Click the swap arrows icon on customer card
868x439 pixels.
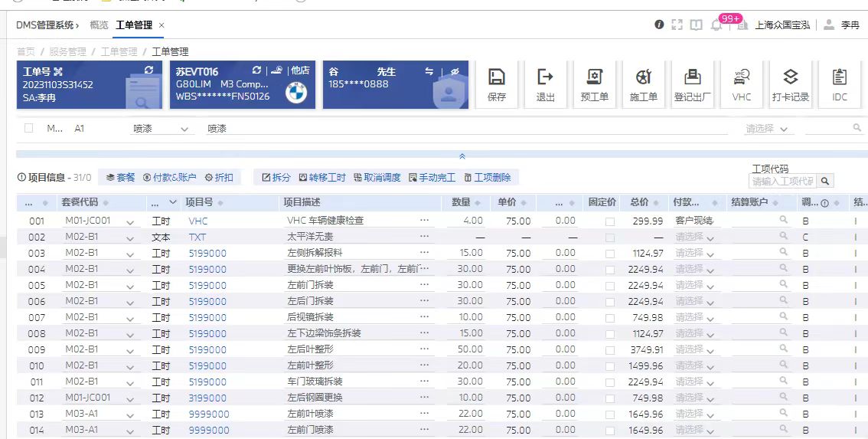(429, 71)
